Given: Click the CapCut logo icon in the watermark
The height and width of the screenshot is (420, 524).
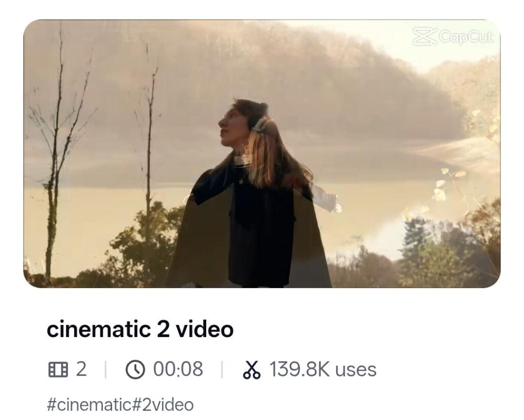Looking at the screenshot, I should 425,37.
